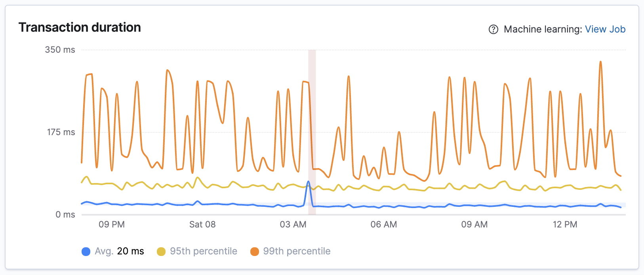Click the blue Avg legend dot
Viewport: 644px width, 275px height.
coord(85,251)
